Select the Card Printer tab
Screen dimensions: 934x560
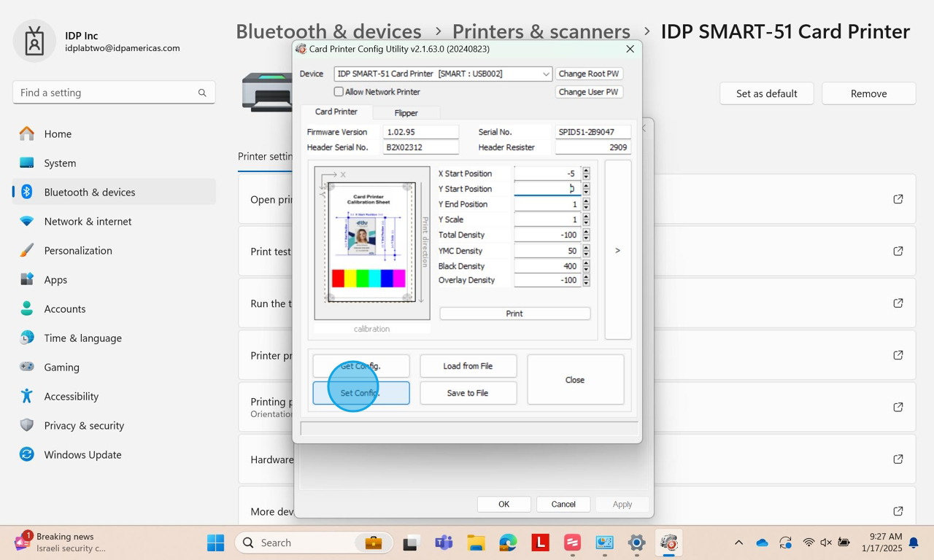coord(336,112)
